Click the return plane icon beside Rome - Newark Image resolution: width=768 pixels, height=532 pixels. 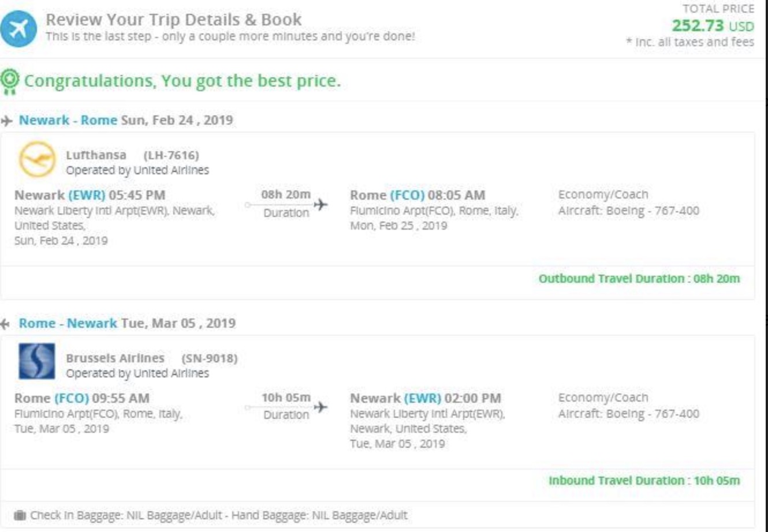coord(6,324)
